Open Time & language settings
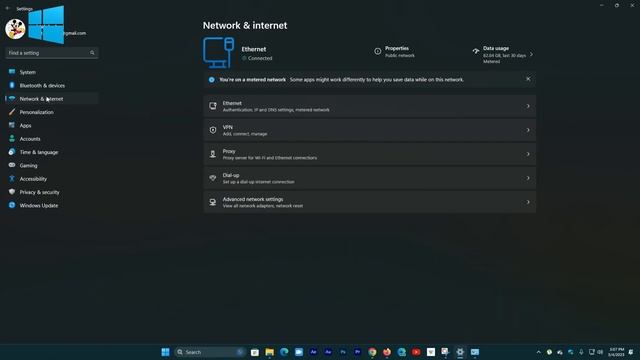Viewport: 640px width, 360px height. point(52,152)
